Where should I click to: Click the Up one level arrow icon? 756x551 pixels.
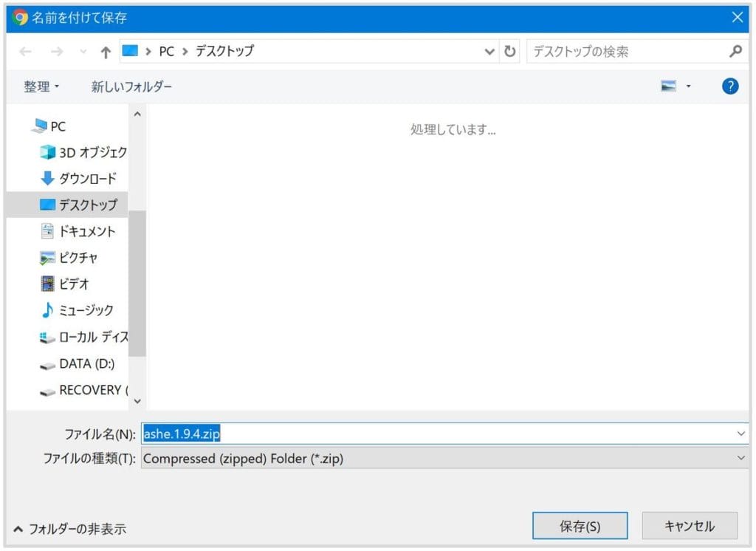click(106, 52)
